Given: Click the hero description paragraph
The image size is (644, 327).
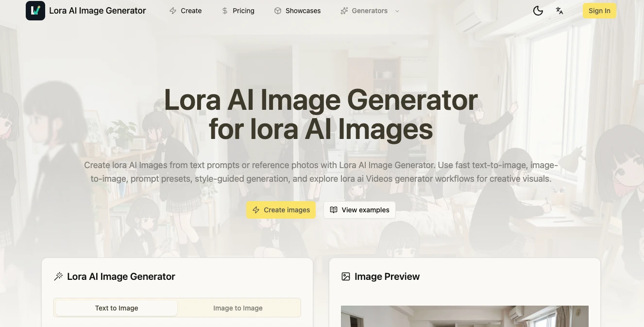Looking at the screenshot, I should tap(321, 172).
